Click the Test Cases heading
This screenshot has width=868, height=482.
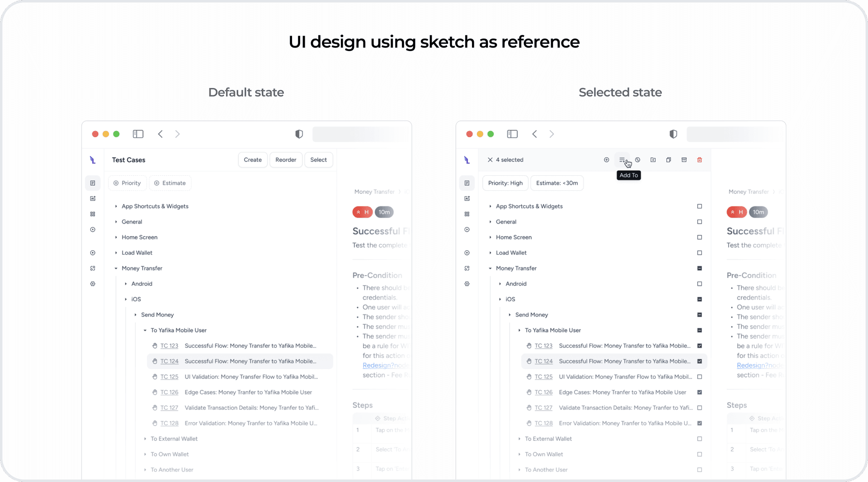pos(128,160)
